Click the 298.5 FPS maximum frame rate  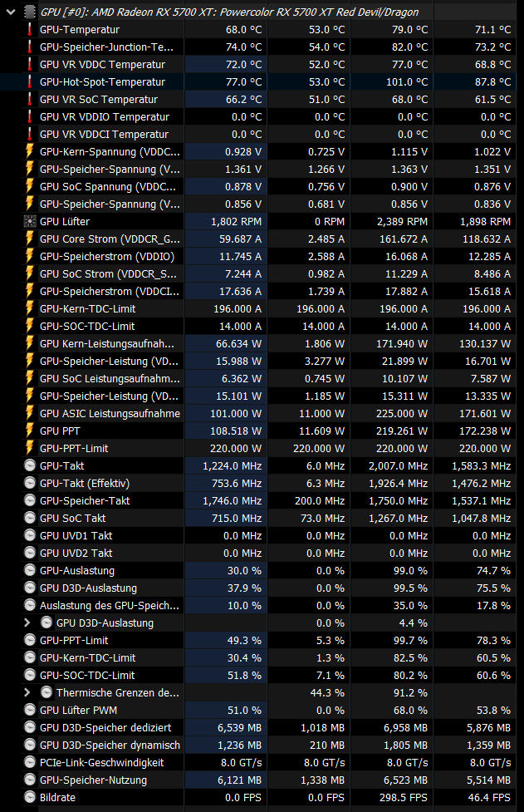(404, 798)
